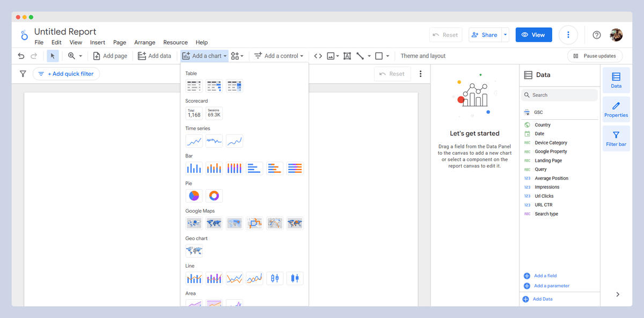Insert the compact Scorecard showing Sessions 69.3K
This screenshot has height=318, width=644.
[x=214, y=113]
